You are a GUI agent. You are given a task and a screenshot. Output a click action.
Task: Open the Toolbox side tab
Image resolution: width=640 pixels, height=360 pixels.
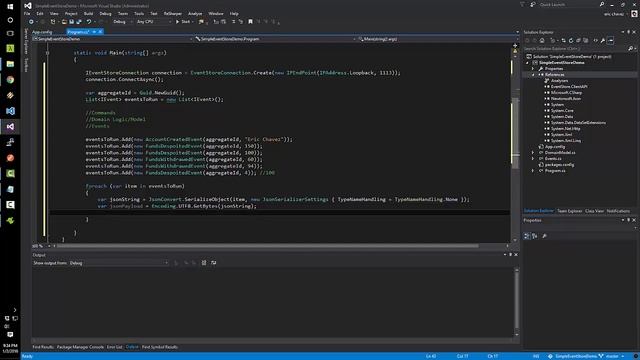[26, 64]
